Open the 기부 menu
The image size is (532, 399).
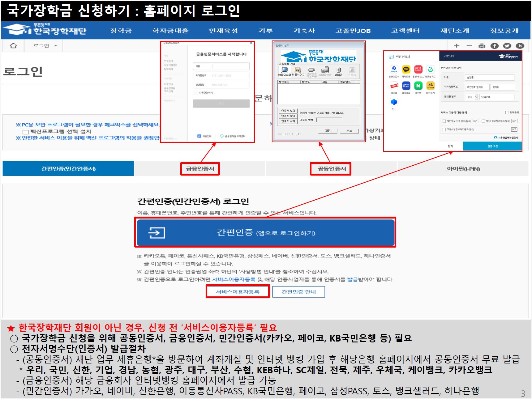[266, 31]
